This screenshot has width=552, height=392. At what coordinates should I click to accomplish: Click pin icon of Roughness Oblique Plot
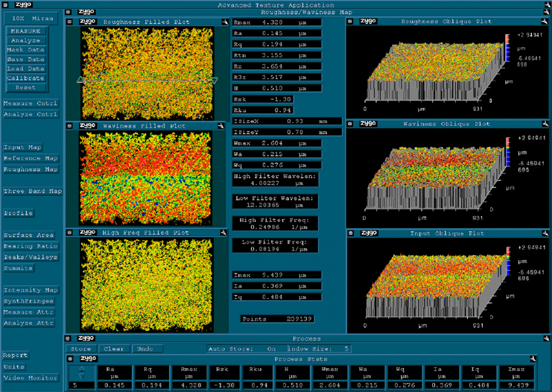pyautogui.click(x=545, y=22)
